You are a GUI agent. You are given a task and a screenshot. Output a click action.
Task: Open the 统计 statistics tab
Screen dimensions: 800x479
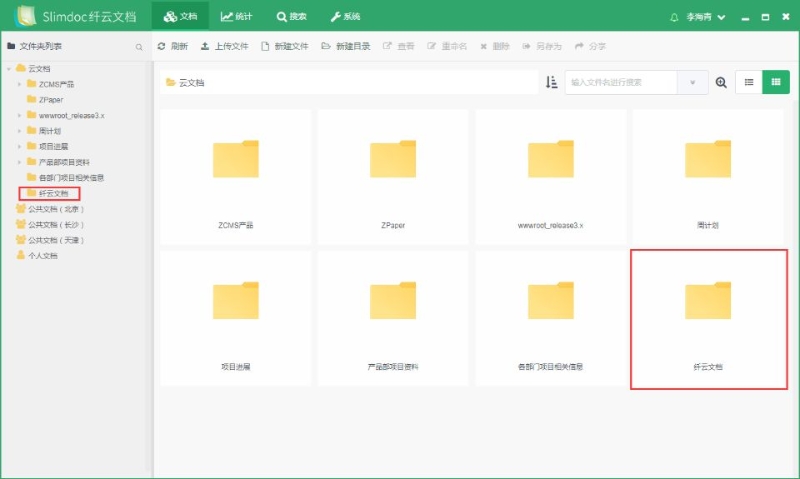click(x=238, y=17)
